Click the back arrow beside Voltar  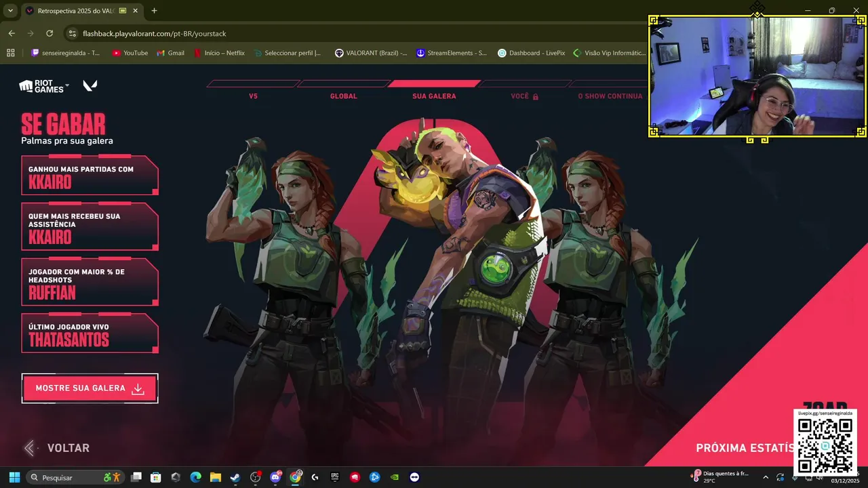point(28,448)
